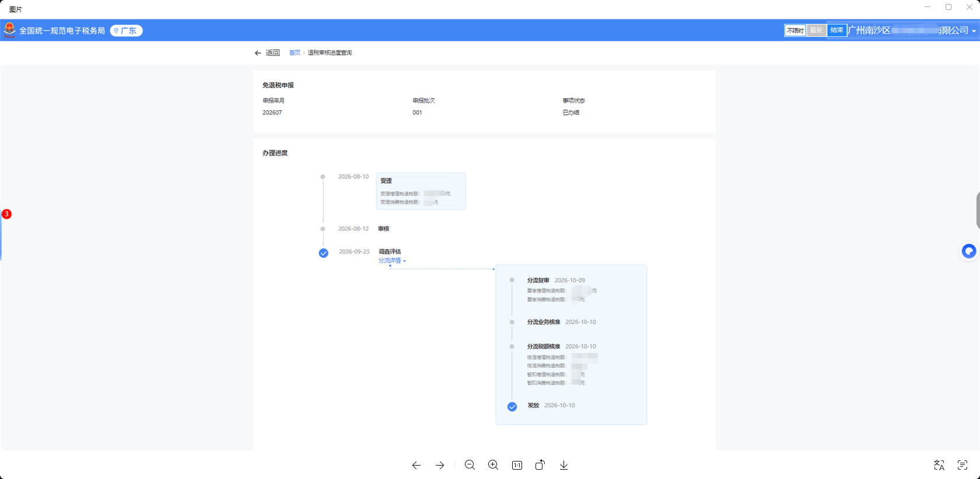Click the 不限时 button
The height and width of the screenshot is (479, 980).
click(x=795, y=30)
